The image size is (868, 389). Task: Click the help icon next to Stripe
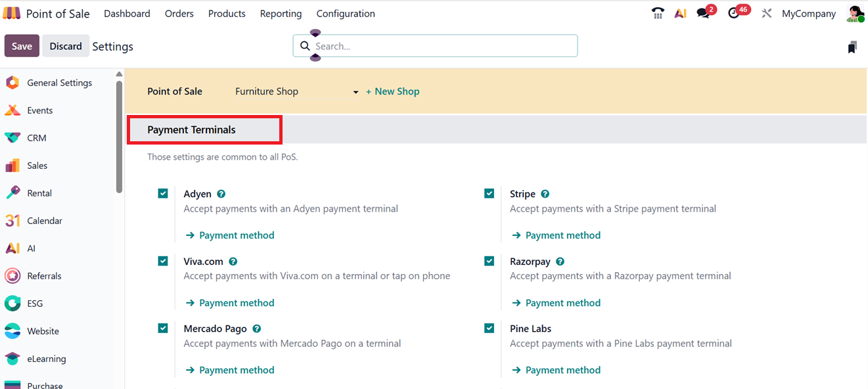pyautogui.click(x=545, y=194)
